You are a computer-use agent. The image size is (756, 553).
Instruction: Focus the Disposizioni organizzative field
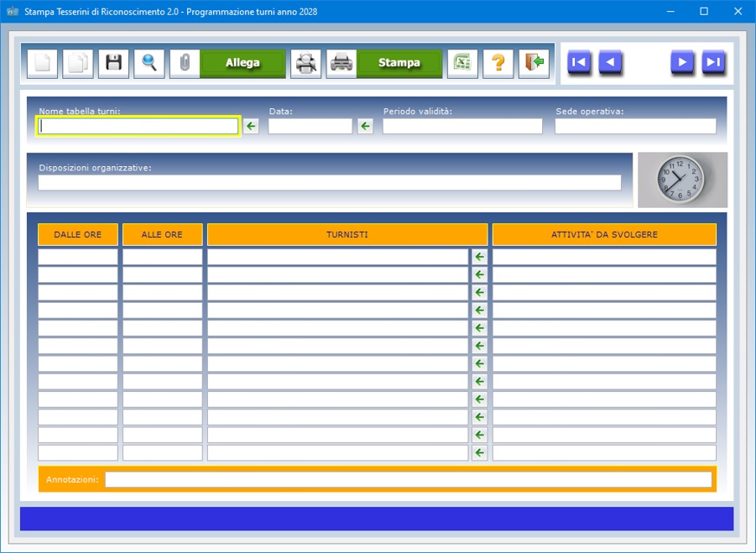pyautogui.click(x=330, y=183)
